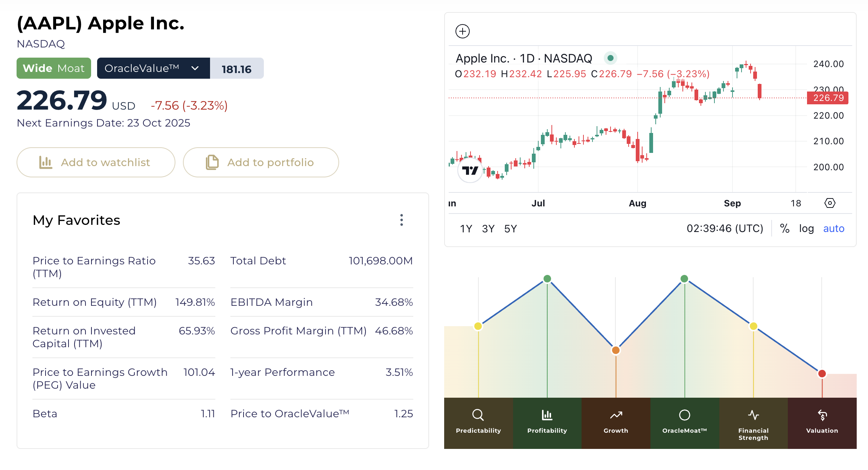Click PEG value 101.04

(x=199, y=372)
